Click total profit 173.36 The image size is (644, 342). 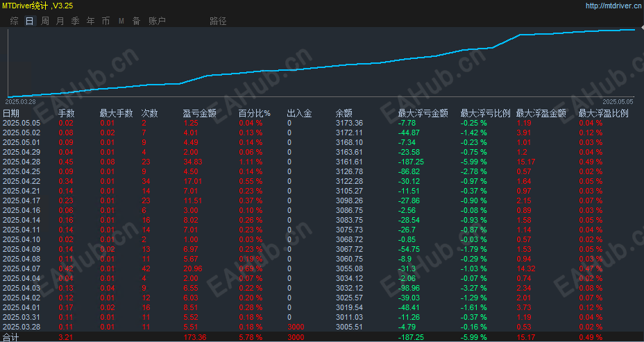[195, 337]
